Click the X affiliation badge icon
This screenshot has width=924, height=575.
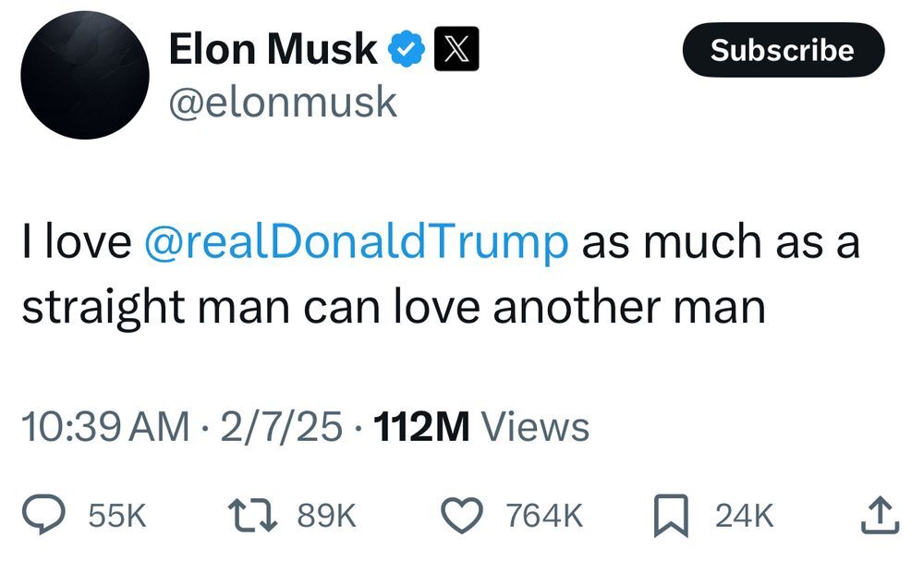coord(456,49)
